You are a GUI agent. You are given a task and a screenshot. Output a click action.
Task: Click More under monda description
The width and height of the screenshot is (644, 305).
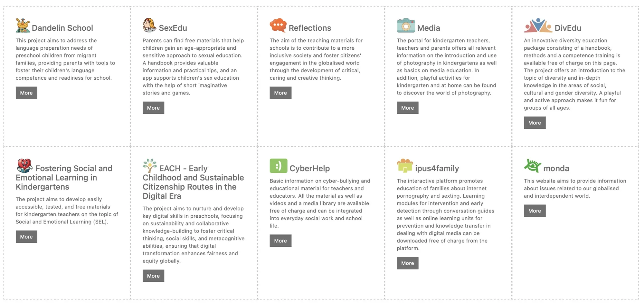tap(535, 211)
